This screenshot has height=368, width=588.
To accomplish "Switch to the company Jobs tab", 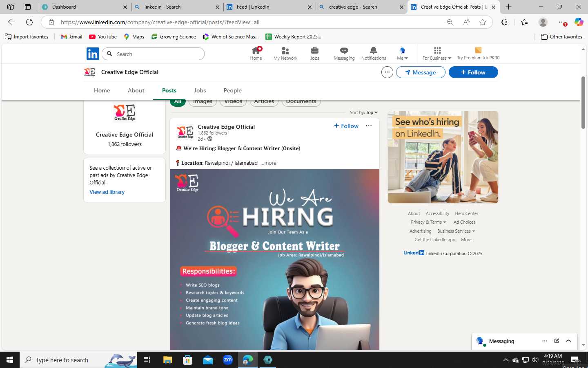I will [200, 90].
